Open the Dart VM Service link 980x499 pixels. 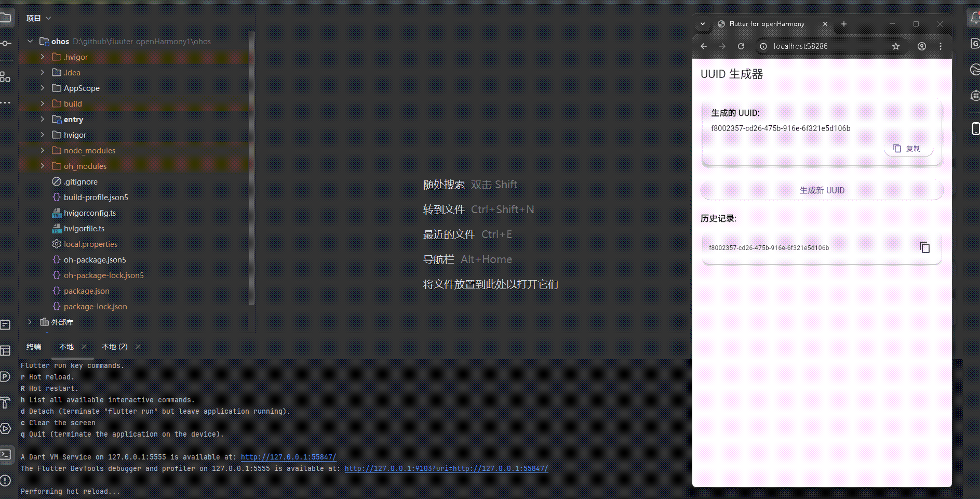tap(288, 457)
